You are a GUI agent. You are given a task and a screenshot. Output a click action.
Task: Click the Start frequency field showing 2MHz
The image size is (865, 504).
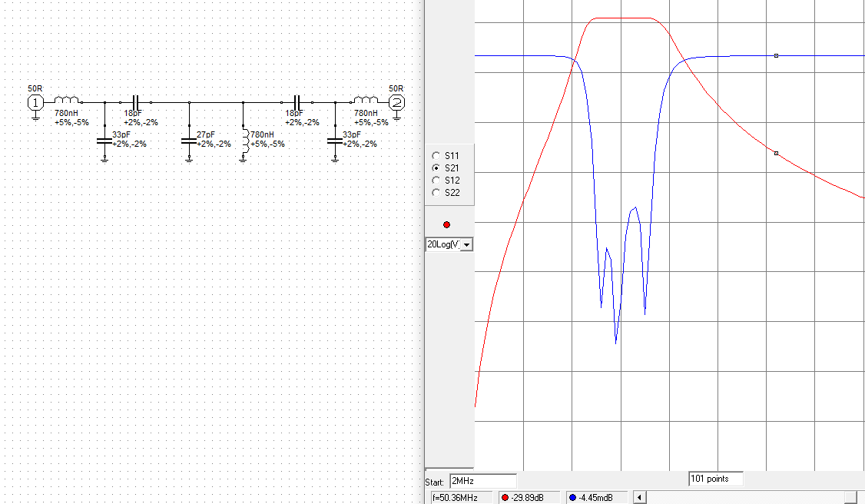pos(482,482)
